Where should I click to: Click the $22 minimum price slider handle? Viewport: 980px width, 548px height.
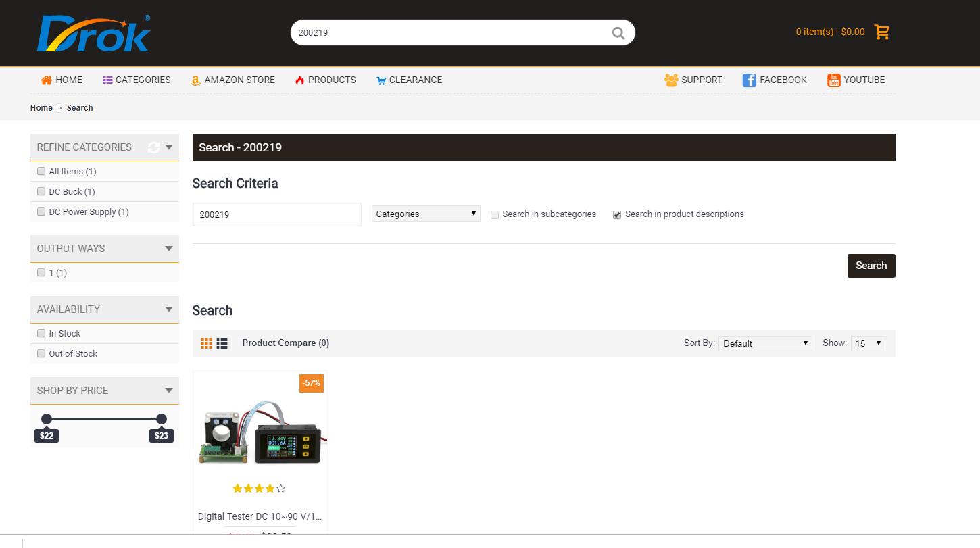[x=47, y=419]
